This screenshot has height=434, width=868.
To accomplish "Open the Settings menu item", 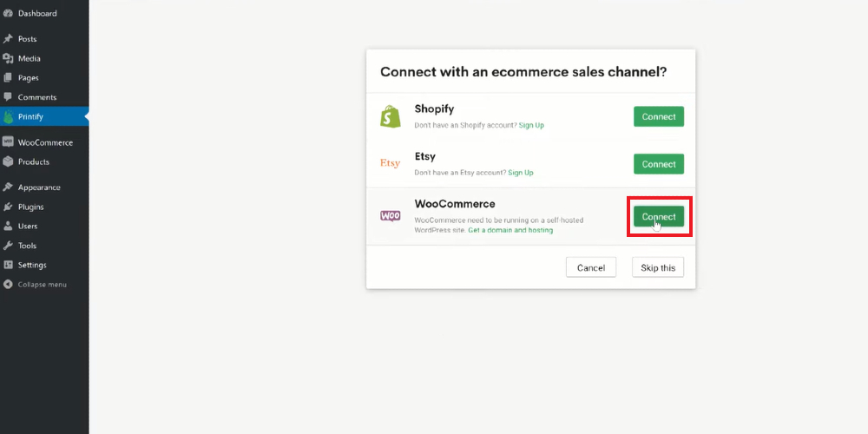I will tap(44, 265).
